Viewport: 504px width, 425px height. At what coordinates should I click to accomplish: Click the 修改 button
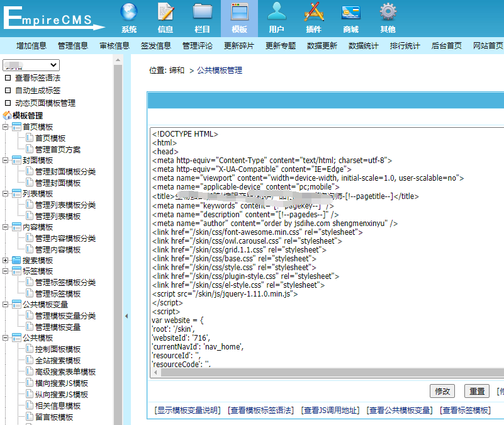442,391
